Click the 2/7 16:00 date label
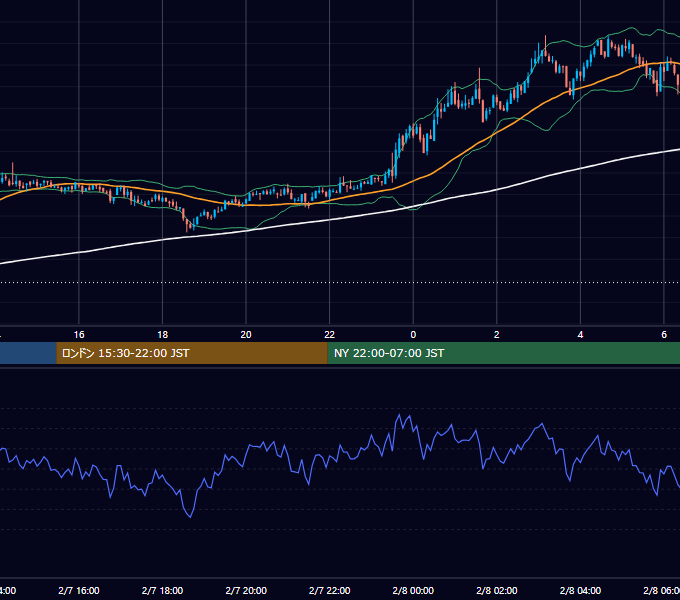Screen dimensions: 680x600 pos(79,590)
